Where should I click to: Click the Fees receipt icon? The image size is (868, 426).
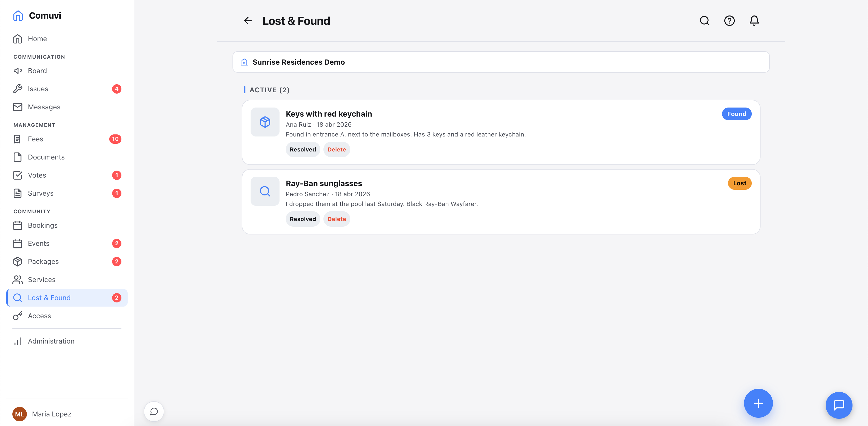click(x=18, y=139)
